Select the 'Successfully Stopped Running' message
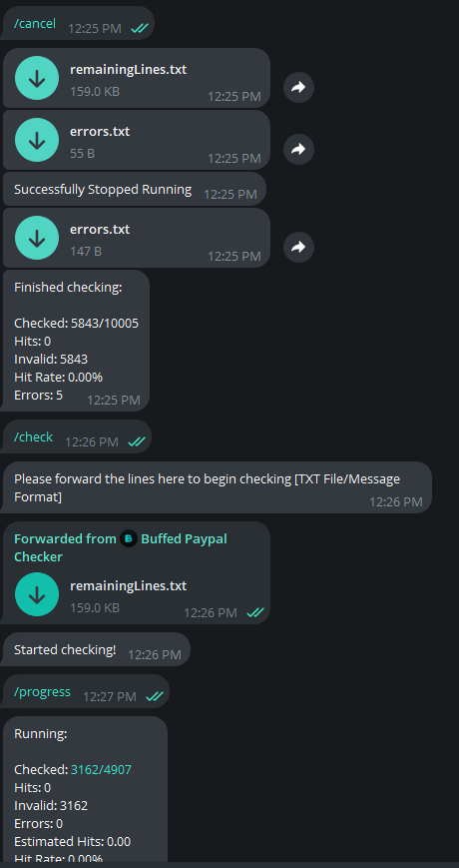 (134, 189)
